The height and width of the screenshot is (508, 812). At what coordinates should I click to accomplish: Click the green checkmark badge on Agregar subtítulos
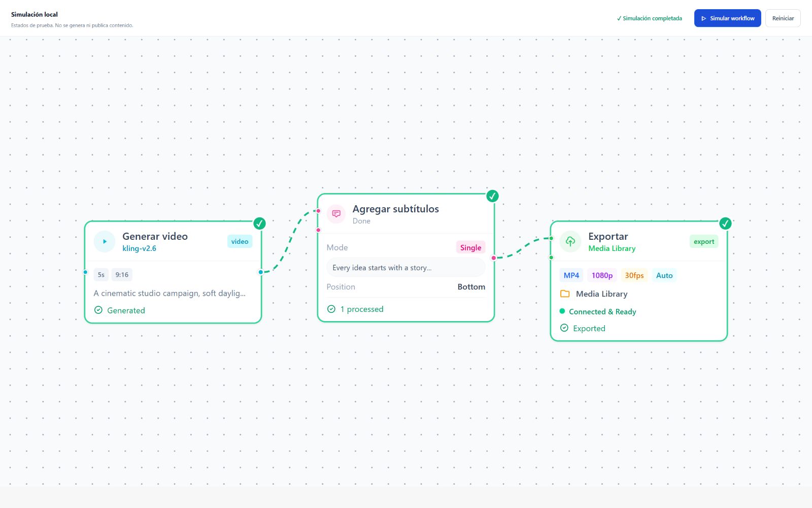[492, 196]
